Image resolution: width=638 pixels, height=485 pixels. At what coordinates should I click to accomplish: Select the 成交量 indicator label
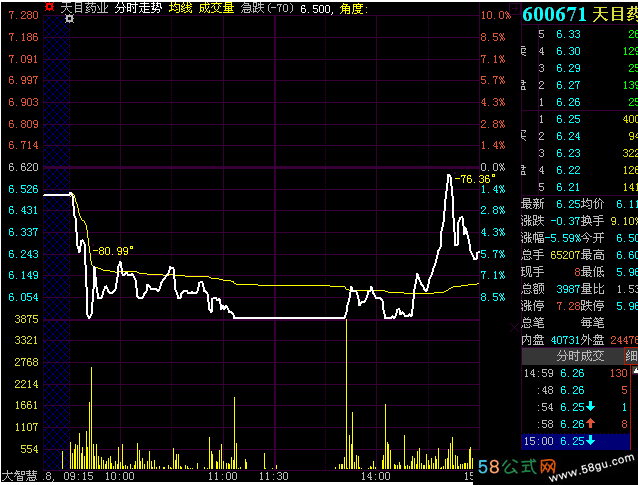pos(216,8)
